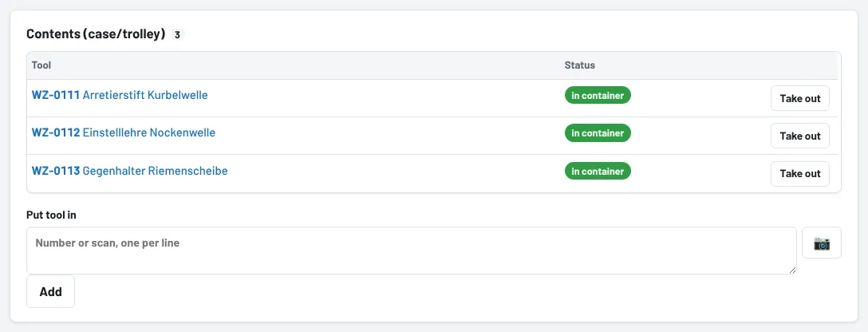This screenshot has width=868, height=332.
Task: Click the count badge showing 3
Action: click(177, 35)
